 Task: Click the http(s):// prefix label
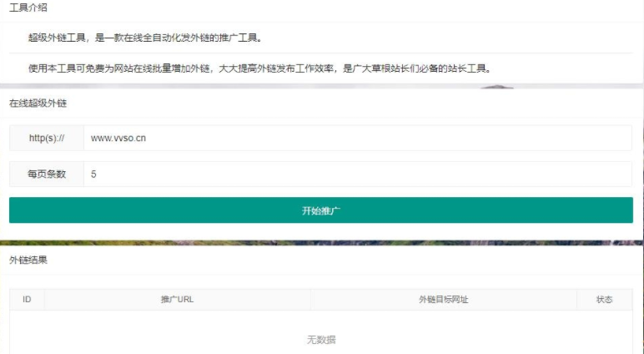[47, 138]
